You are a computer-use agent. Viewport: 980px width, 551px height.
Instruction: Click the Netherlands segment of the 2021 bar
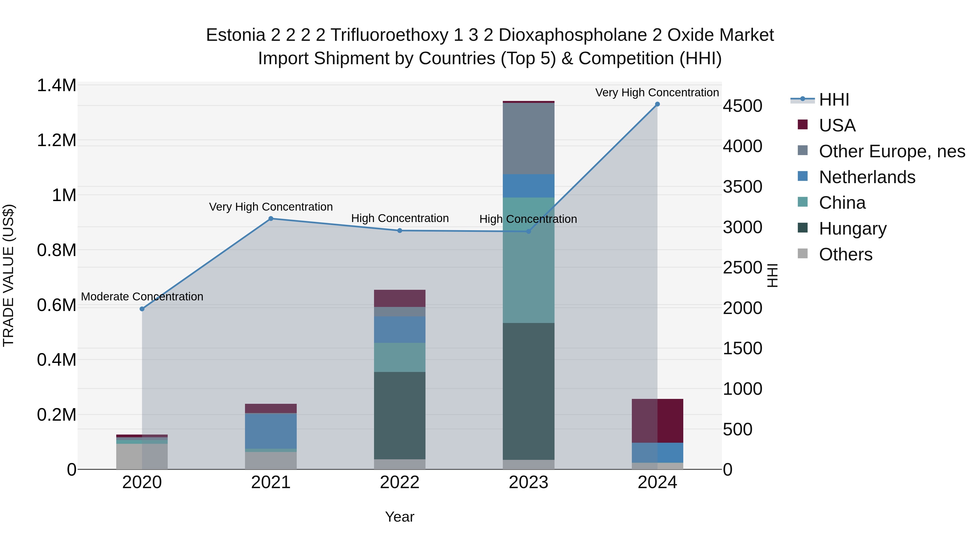[271, 431]
